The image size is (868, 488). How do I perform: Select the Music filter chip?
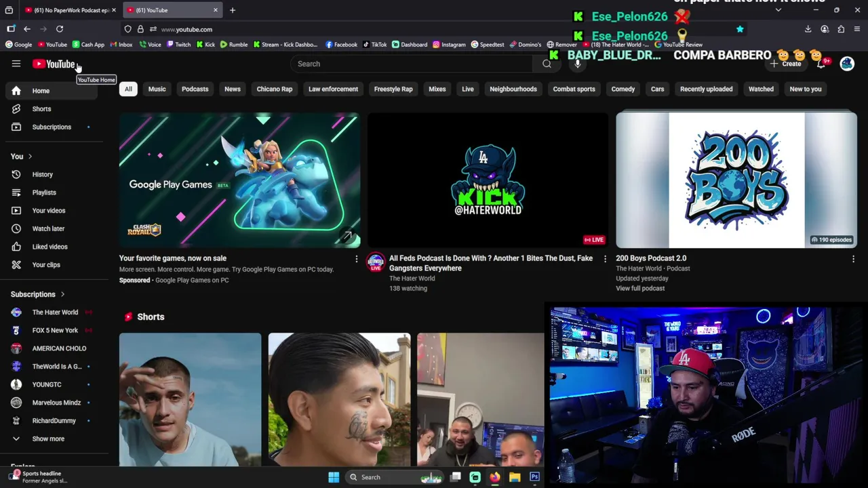(157, 89)
